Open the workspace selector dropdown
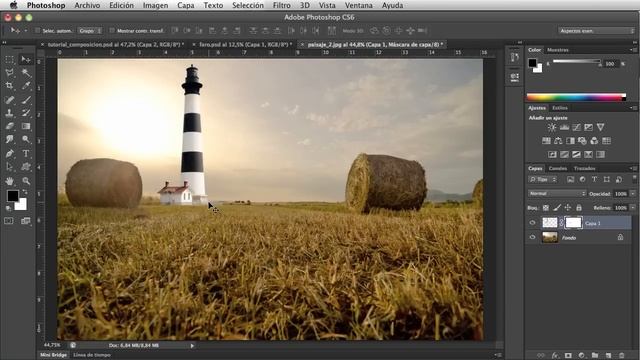This screenshot has width=640, height=360. pos(596,31)
